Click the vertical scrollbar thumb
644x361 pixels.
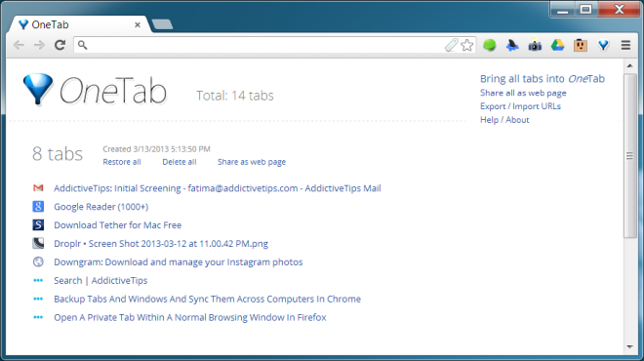[x=629, y=155]
